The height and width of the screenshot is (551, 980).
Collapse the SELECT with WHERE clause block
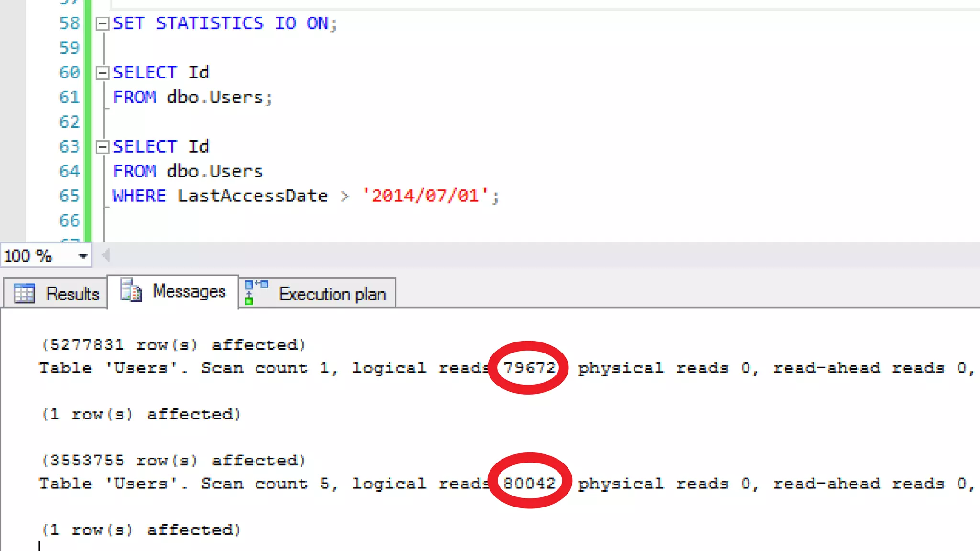(x=102, y=146)
